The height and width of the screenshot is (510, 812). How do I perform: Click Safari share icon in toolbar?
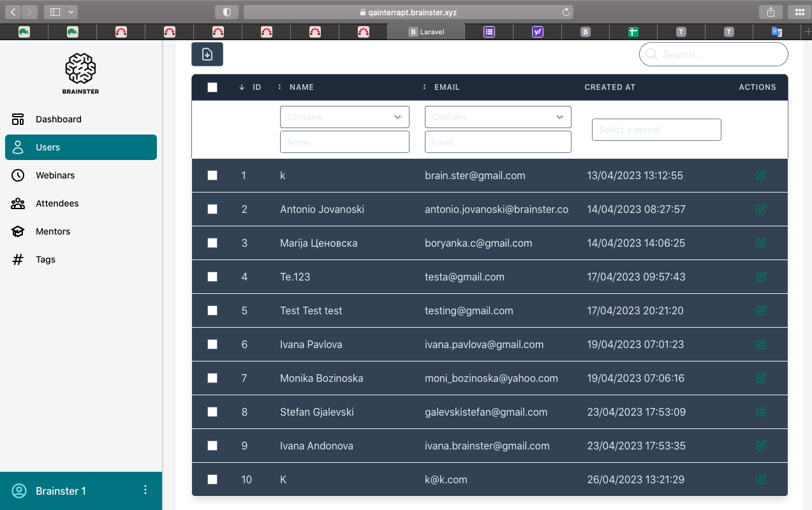[x=771, y=12]
